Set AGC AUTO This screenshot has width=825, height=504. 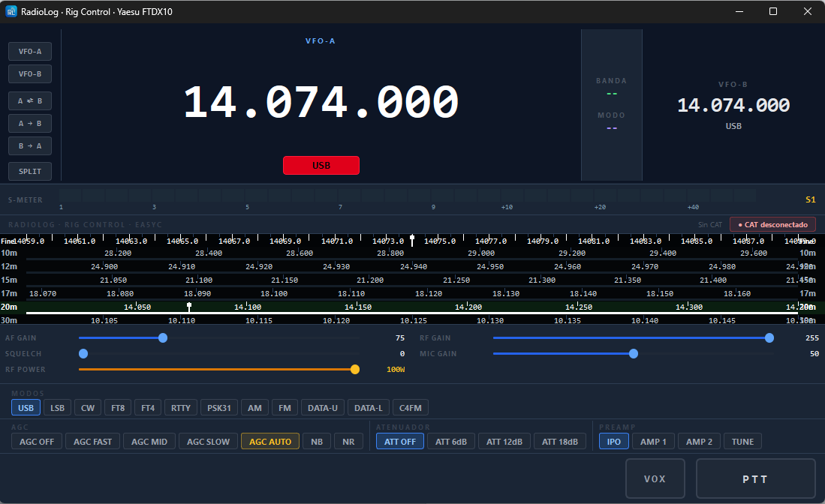(x=270, y=442)
